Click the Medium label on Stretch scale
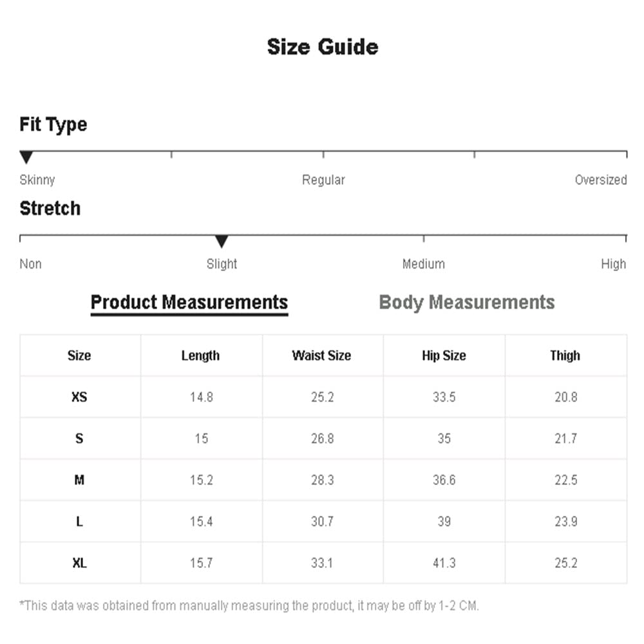The width and height of the screenshot is (644, 644). pos(424,263)
